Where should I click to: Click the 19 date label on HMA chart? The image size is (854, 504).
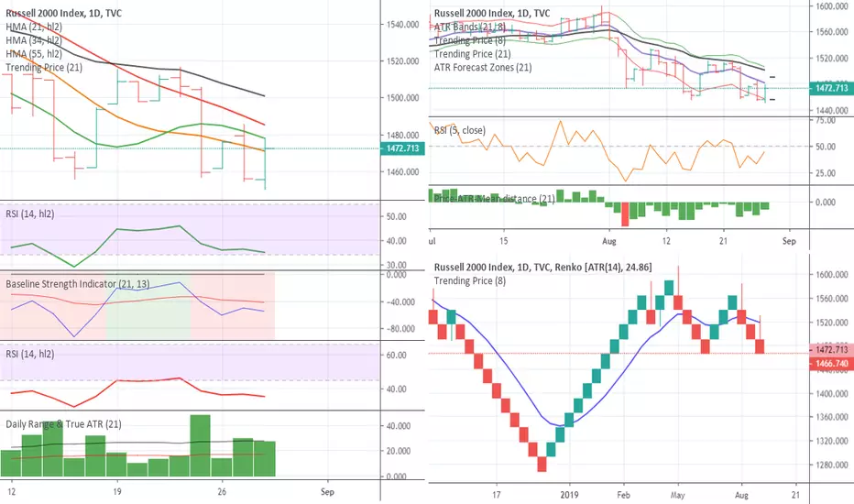[x=117, y=491]
